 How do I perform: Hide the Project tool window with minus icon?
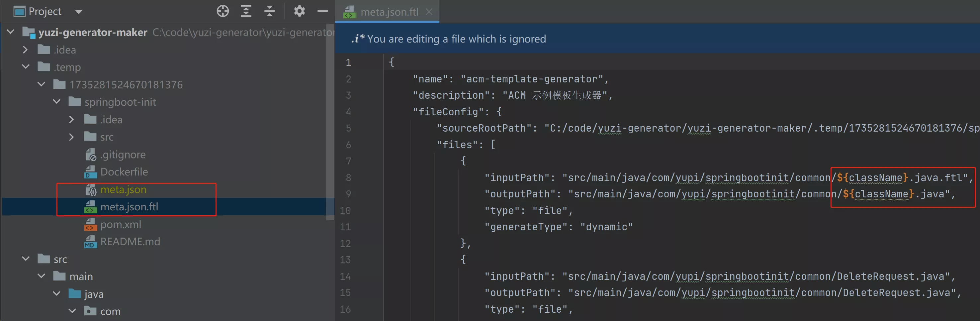[x=322, y=11]
